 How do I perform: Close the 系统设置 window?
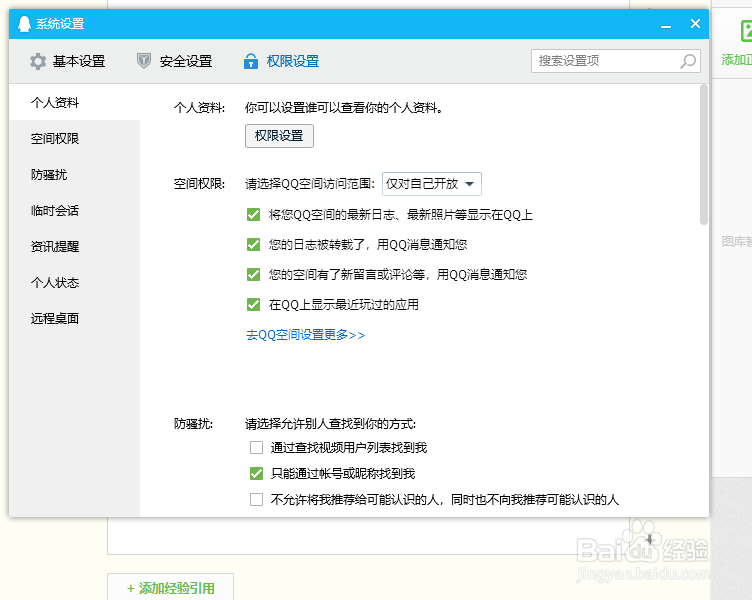click(x=695, y=24)
